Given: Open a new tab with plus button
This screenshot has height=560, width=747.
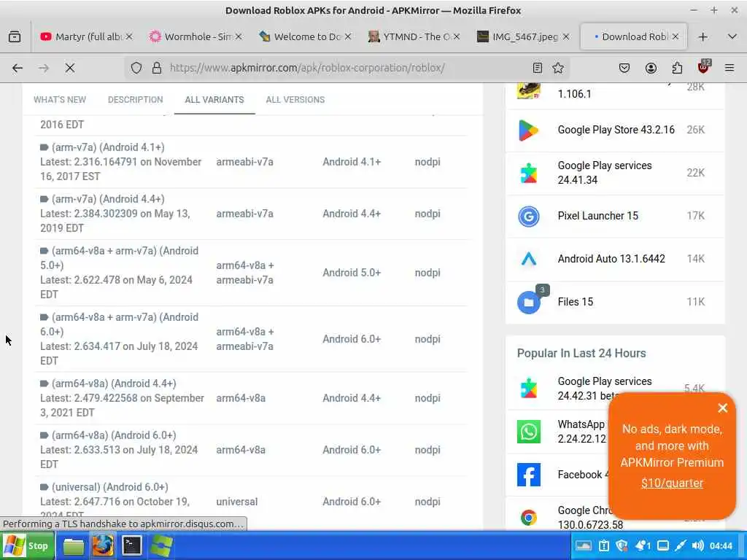Looking at the screenshot, I should [x=703, y=36].
